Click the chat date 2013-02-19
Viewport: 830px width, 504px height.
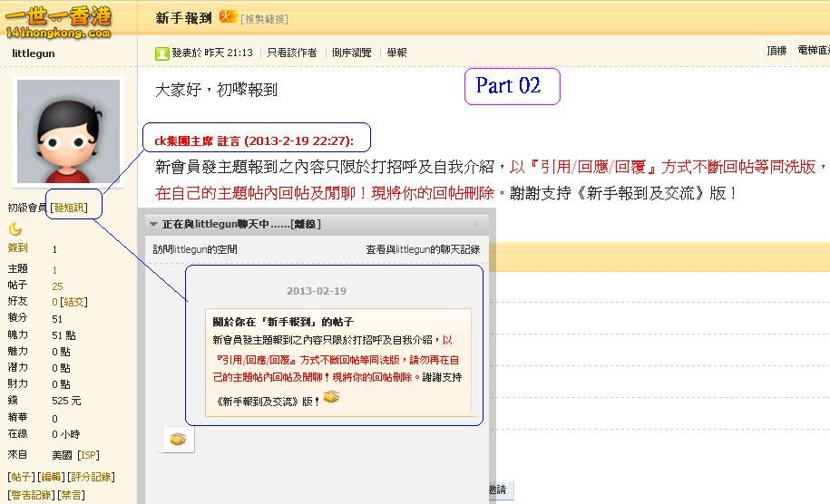pyautogui.click(x=317, y=291)
